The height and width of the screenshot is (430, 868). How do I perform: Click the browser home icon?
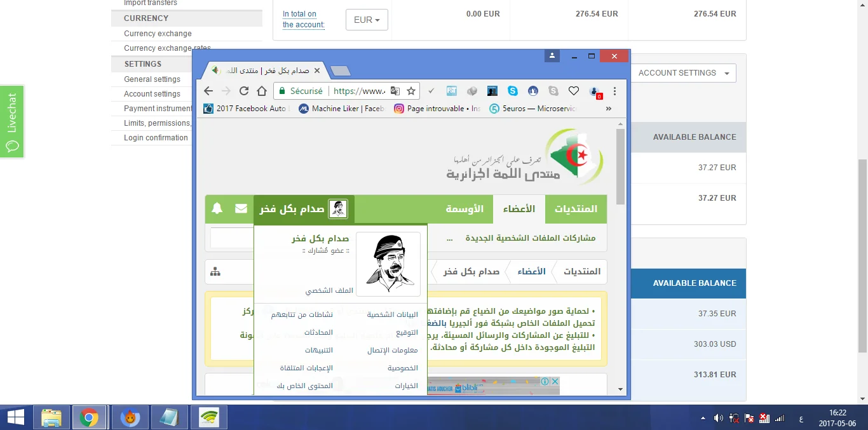click(261, 91)
